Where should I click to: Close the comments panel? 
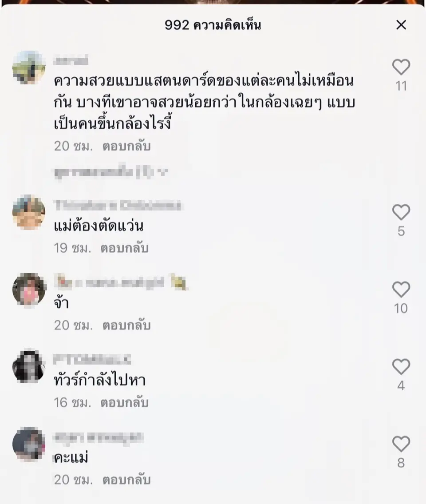coord(401,25)
